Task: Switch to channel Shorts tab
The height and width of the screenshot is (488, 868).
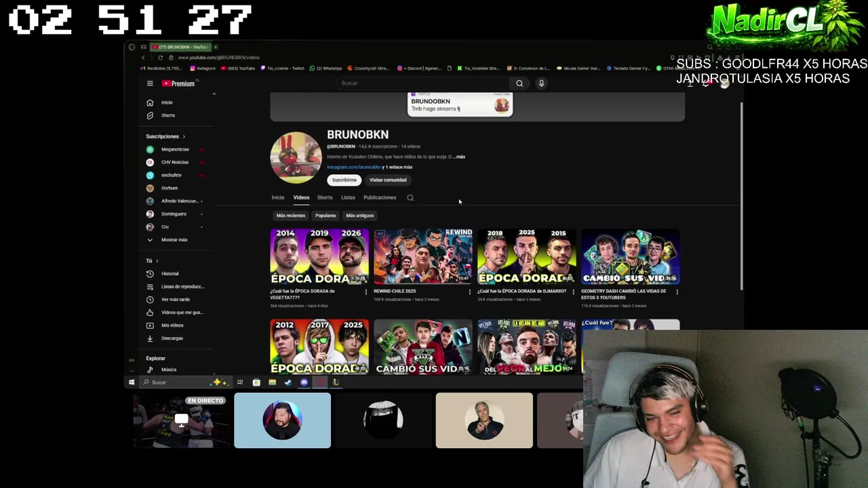Action: (325, 198)
